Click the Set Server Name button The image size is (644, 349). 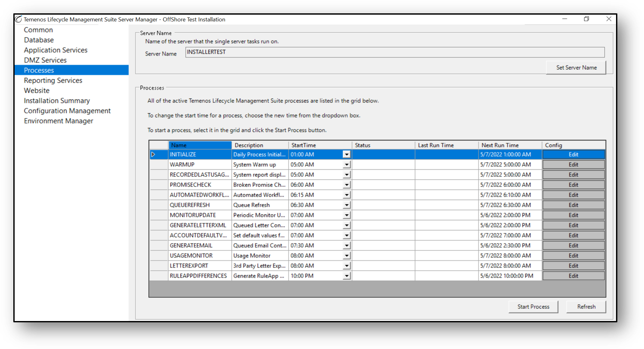[576, 68]
